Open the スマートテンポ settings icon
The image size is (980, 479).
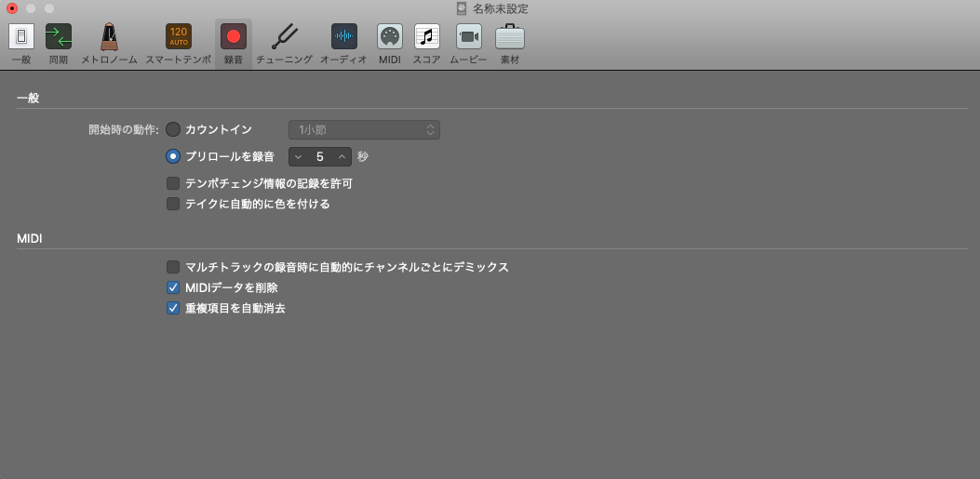(178, 37)
